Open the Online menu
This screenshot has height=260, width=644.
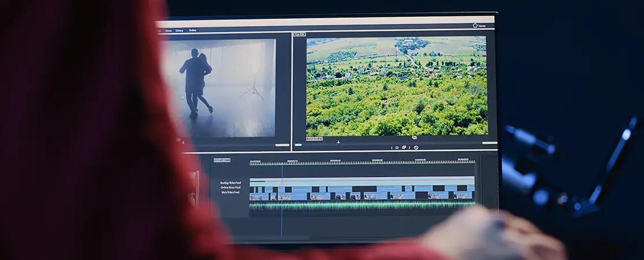pyautogui.click(x=193, y=31)
